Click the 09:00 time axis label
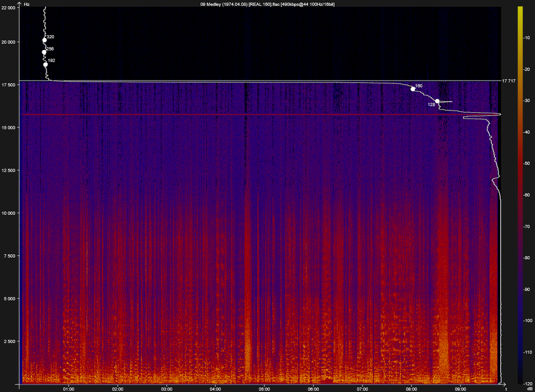The image size is (535, 392). coord(460,389)
